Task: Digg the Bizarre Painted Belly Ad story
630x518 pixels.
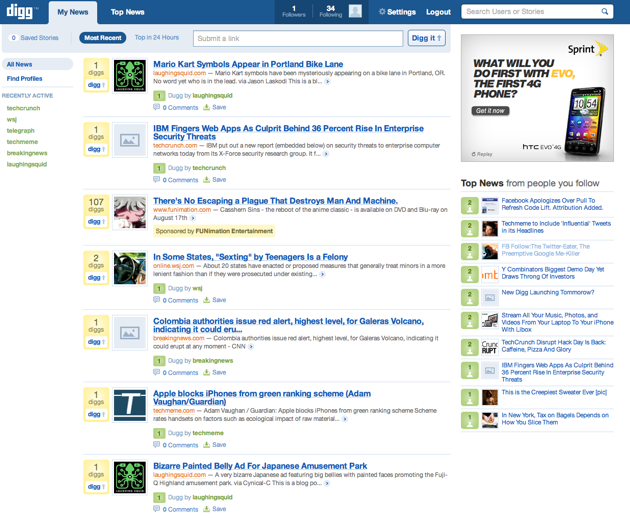Action: tap(96, 487)
